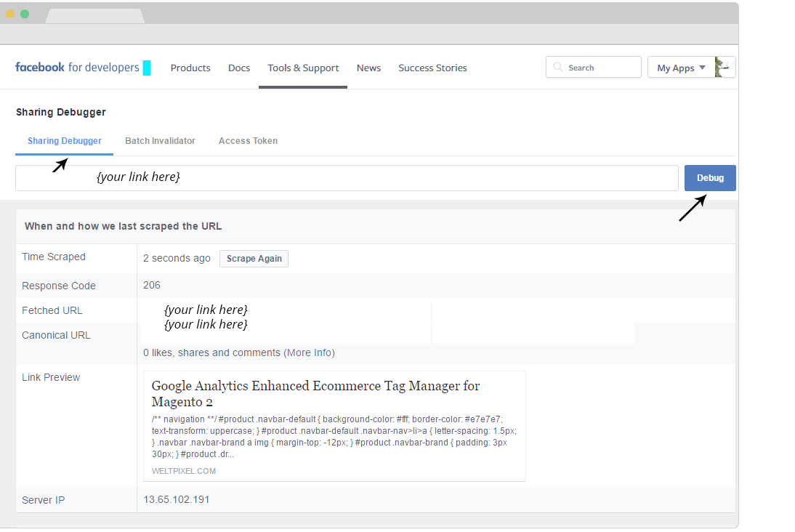Focus the URL input field
The image size is (795, 532).
click(x=347, y=178)
